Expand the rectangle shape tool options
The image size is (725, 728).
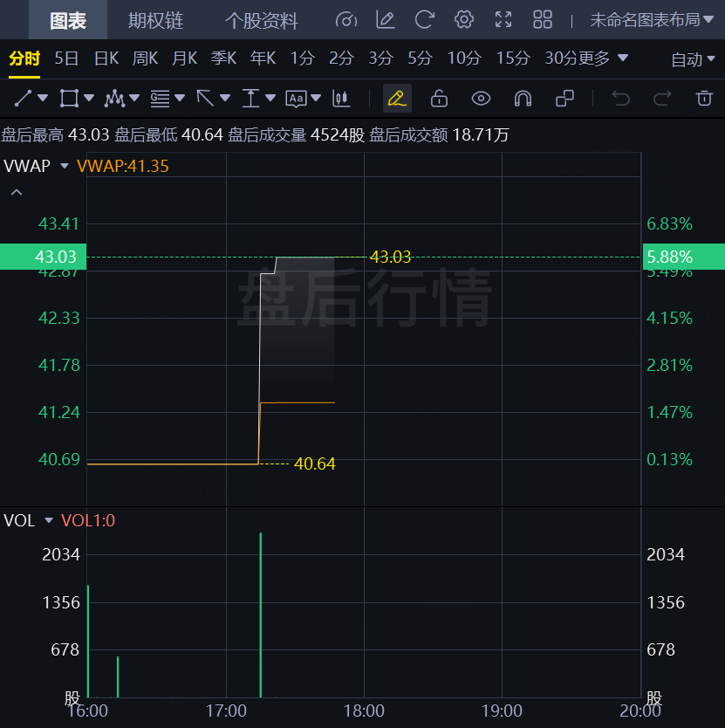click(x=89, y=98)
